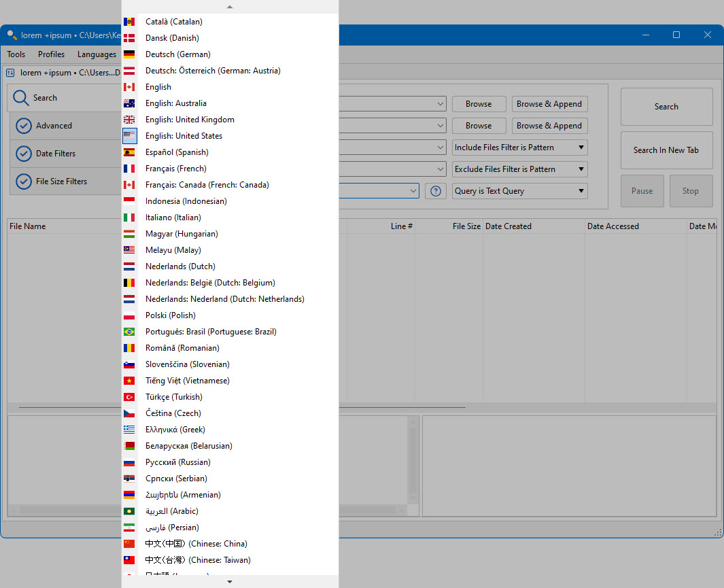Screen dimensions: 724x588
Task: Click the Australian flag icon
Action: 129,103
